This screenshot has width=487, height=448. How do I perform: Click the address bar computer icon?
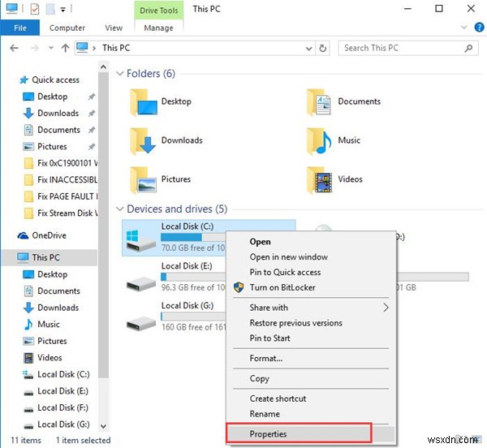tap(82, 48)
